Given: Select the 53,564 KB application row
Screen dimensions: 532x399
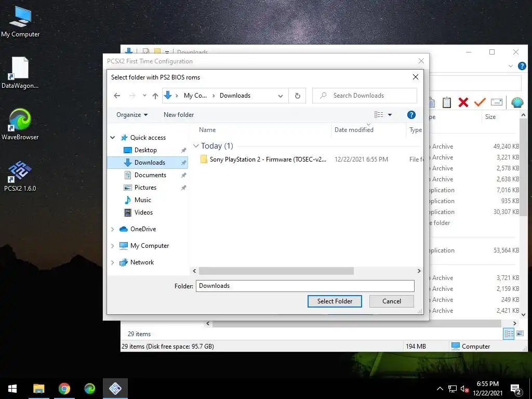Looking at the screenshot, I should click(474, 250).
